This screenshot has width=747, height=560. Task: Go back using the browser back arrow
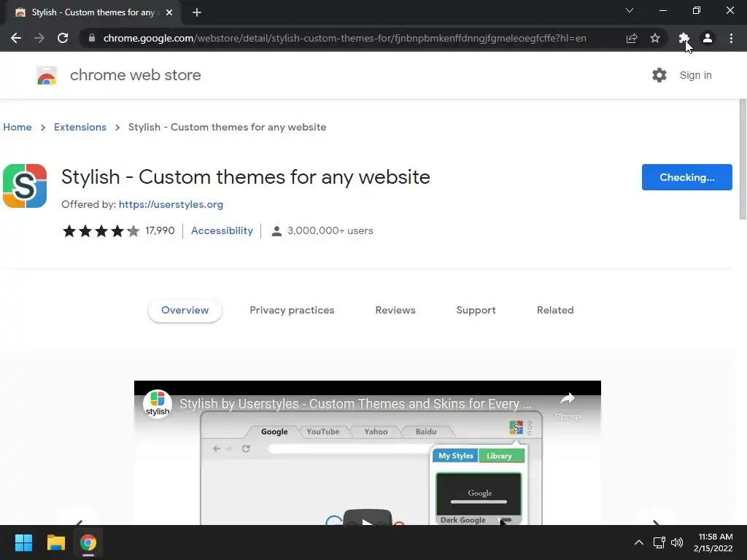point(16,38)
